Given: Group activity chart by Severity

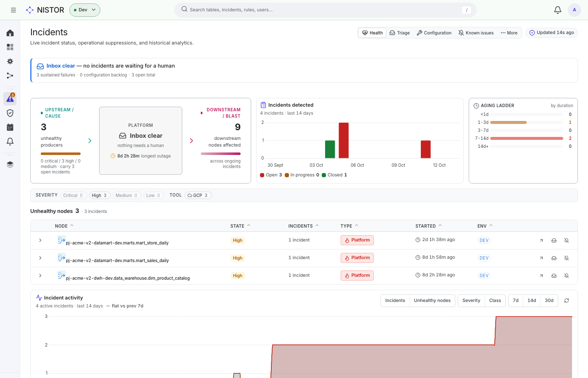Looking at the screenshot, I should pos(471,301).
